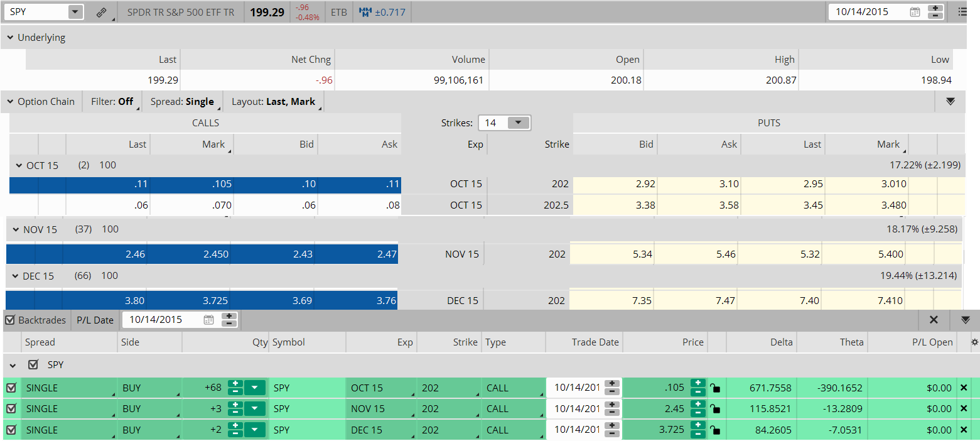
Task: Click the link icon next to SPY symbol
Action: (x=102, y=12)
